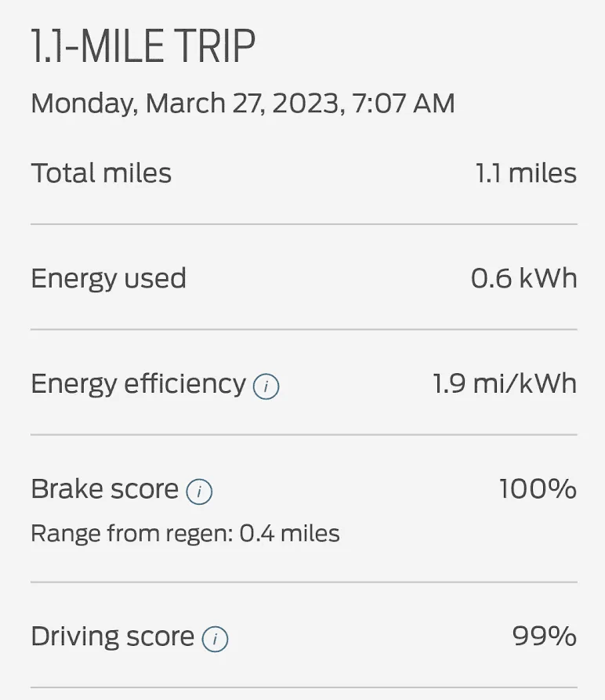Select the 1.1 miles value

(x=526, y=173)
